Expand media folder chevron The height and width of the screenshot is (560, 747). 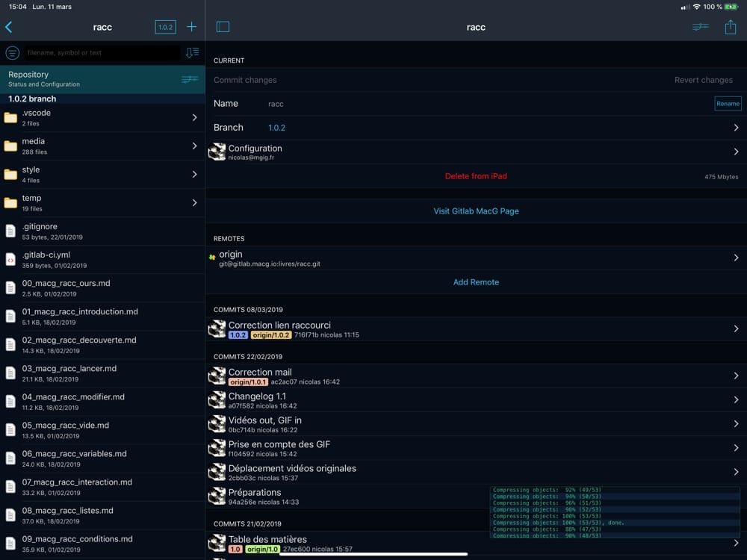coord(194,146)
